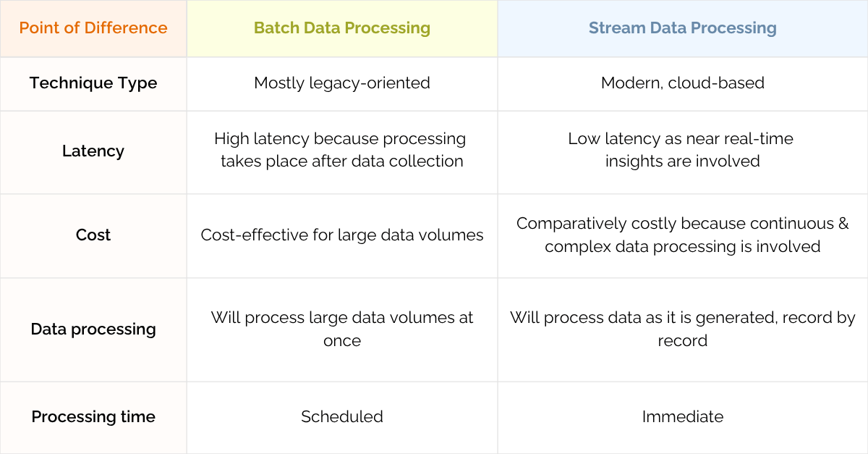Select the Stream Data Processing column header

(x=683, y=28)
